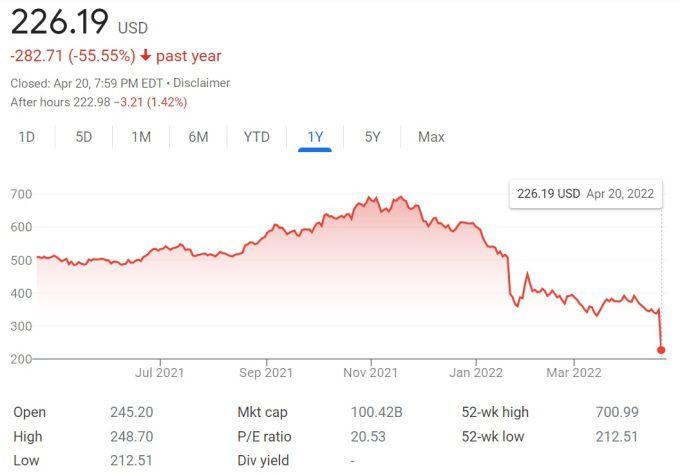Click the Mkt cap label
The image size is (680, 475).
coord(264,412)
